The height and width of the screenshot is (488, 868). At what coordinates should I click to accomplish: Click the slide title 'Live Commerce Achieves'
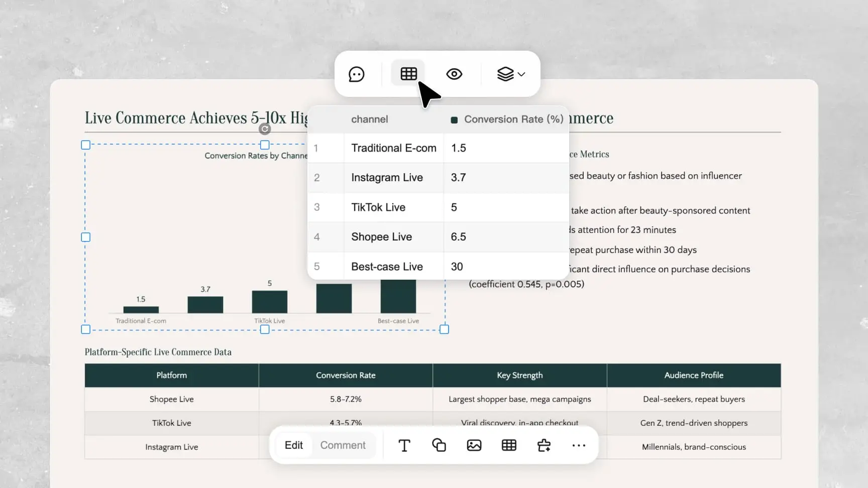(196, 118)
